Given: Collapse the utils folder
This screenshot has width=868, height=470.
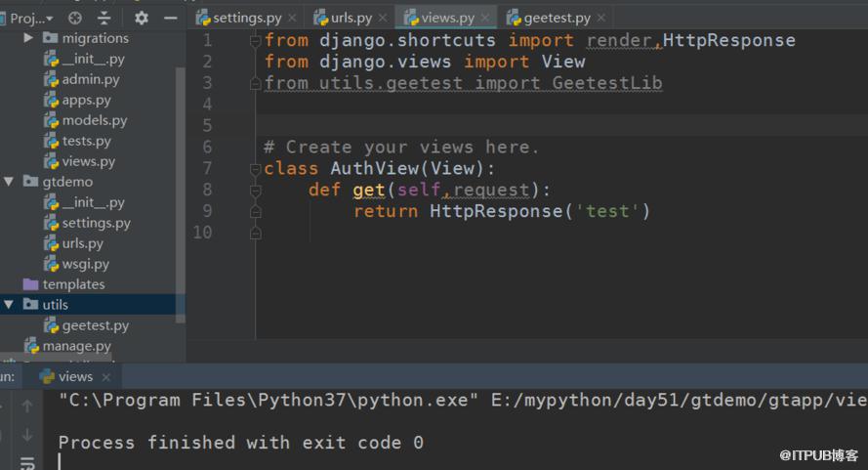Looking at the screenshot, I should 9,305.
